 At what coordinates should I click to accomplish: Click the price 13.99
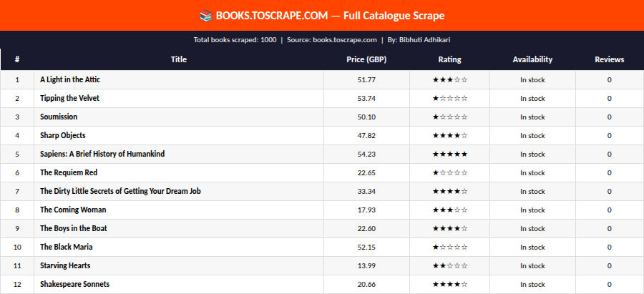[366, 265]
